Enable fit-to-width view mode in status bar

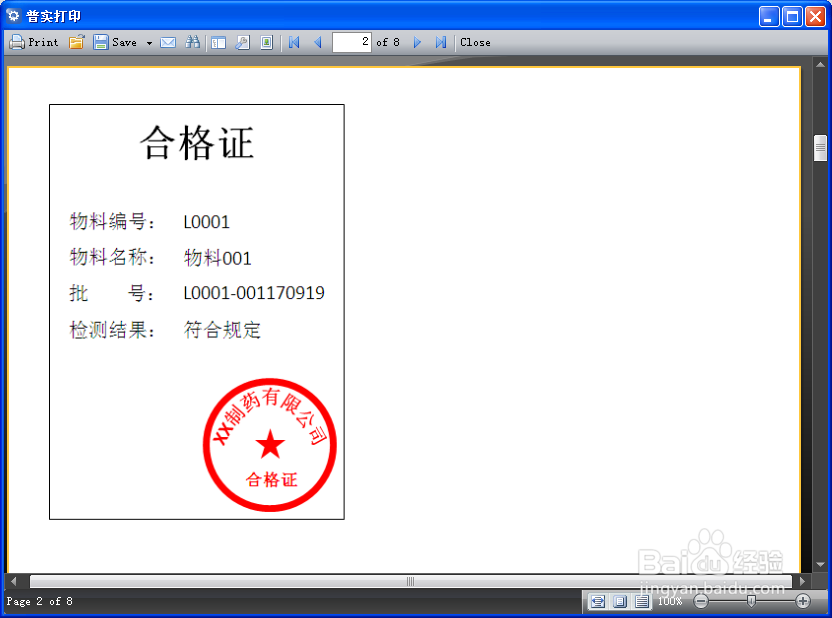pyautogui.click(x=598, y=601)
